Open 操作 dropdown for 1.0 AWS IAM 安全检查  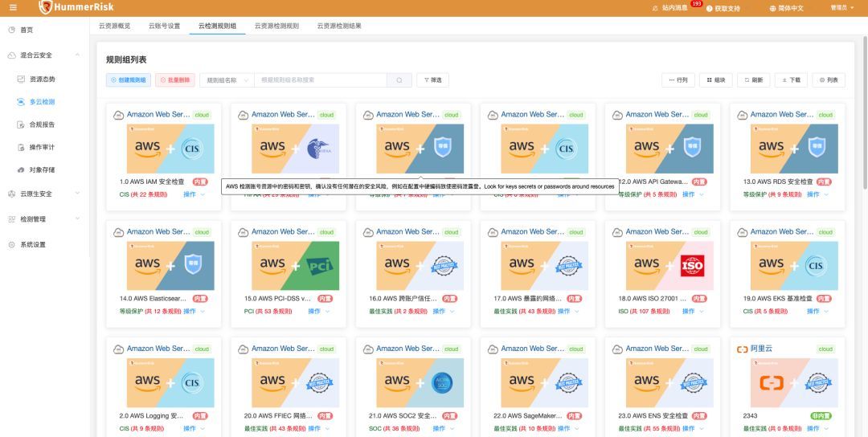pos(194,194)
